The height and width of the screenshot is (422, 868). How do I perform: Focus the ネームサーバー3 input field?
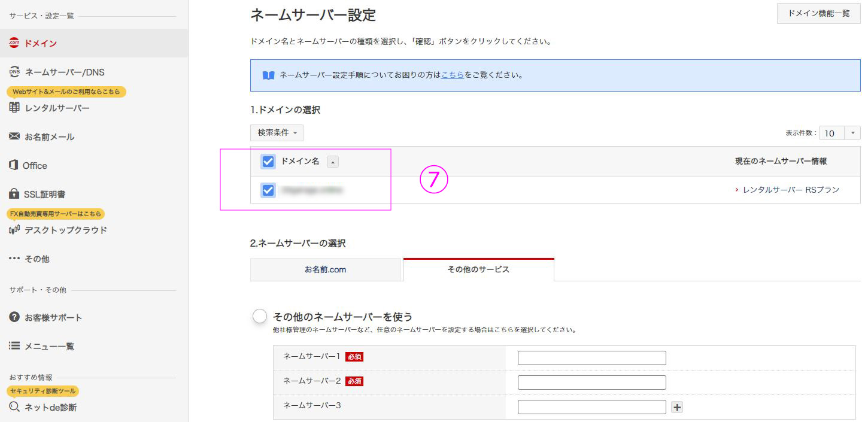point(592,407)
